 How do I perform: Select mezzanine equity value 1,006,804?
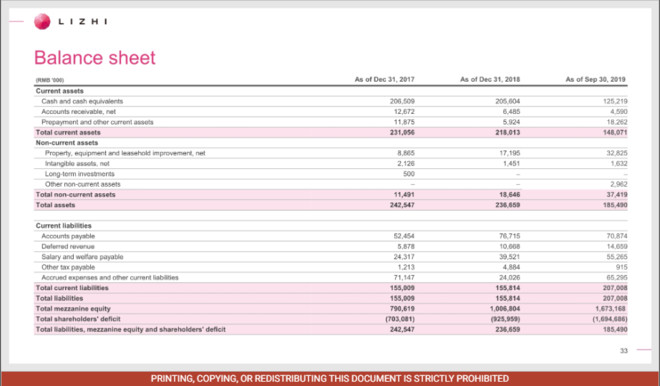(x=505, y=309)
